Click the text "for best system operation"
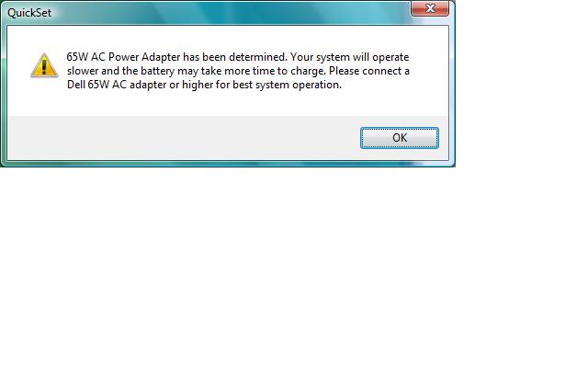 (278, 85)
